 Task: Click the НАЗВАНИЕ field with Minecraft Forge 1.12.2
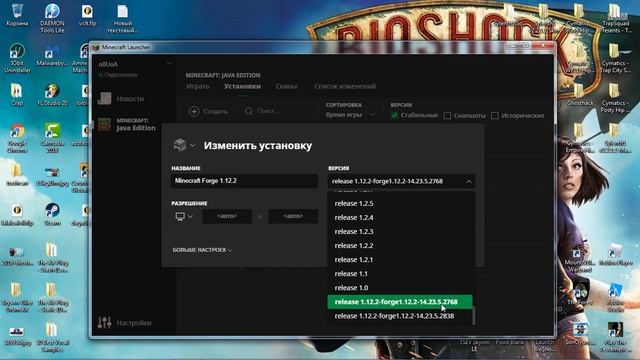click(x=244, y=181)
